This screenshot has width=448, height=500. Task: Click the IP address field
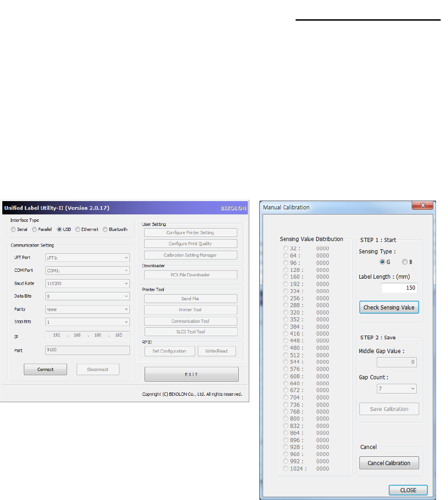pos(88,336)
